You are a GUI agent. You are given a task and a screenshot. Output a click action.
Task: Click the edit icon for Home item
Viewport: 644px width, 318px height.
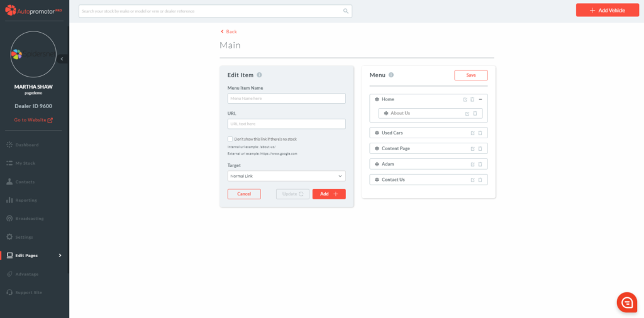(465, 99)
